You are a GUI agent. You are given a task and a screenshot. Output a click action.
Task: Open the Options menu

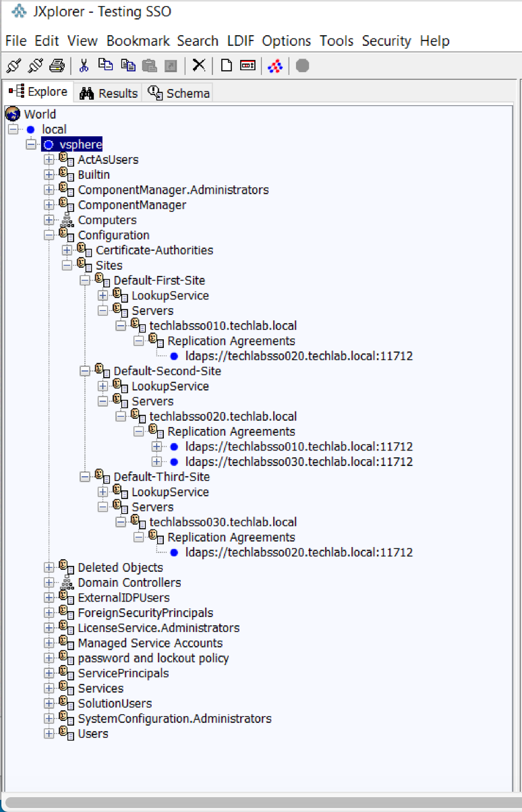tap(287, 40)
